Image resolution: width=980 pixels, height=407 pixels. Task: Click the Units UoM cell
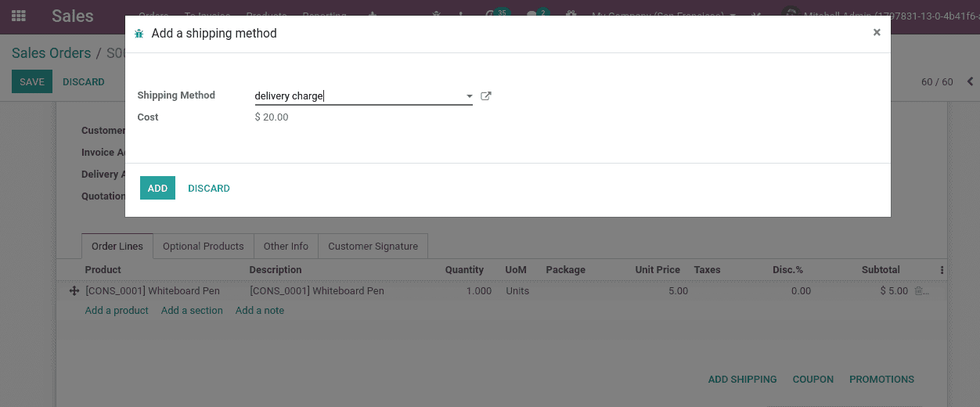tap(517, 291)
